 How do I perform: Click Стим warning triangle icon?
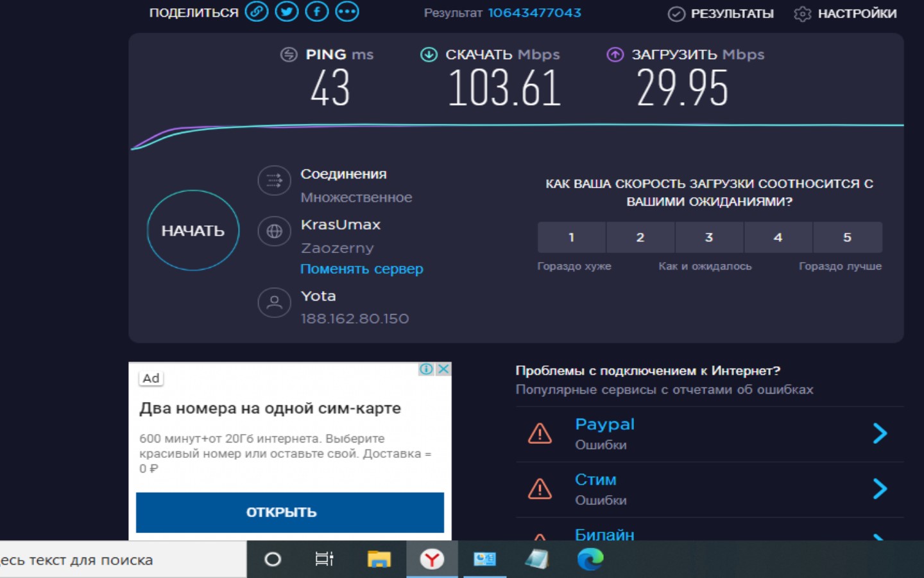tap(540, 489)
